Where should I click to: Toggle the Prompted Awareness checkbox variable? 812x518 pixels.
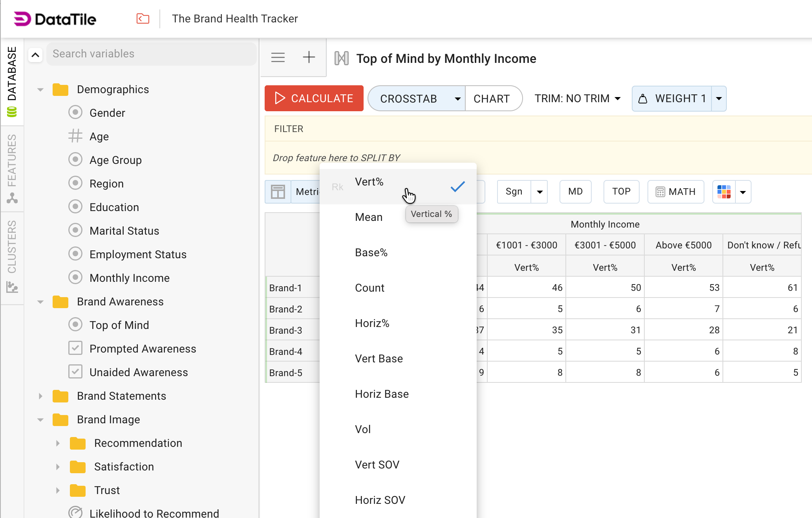click(x=75, y=348)
